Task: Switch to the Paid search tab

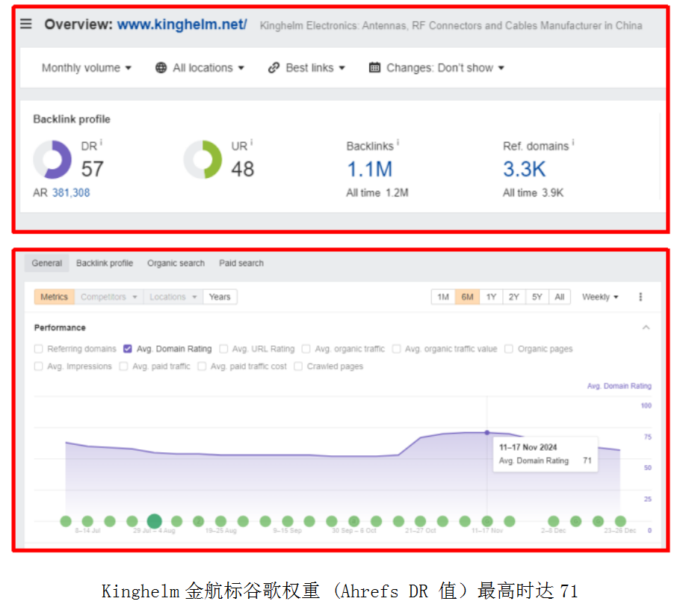Action: click(241, 263)
